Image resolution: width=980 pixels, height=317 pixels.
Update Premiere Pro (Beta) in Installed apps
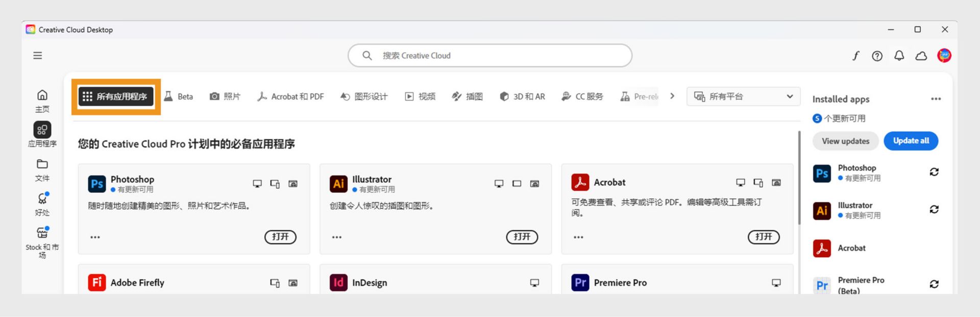click(x=934, y=284)
